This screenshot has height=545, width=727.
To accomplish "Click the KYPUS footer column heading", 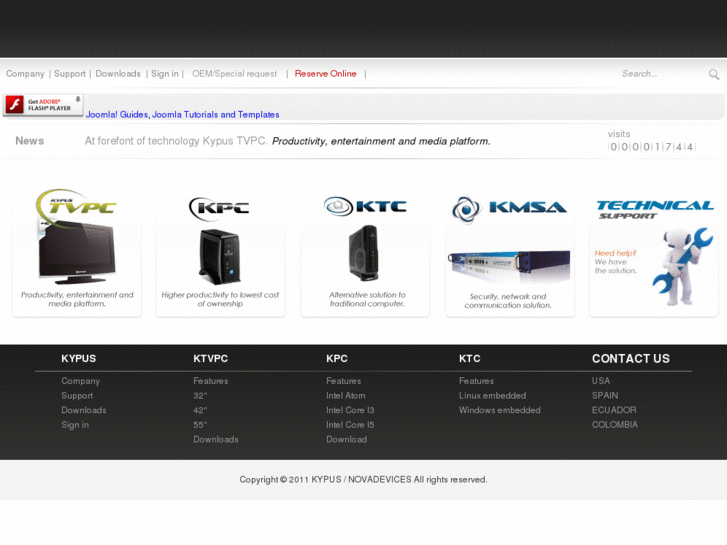I will (78, 359).
